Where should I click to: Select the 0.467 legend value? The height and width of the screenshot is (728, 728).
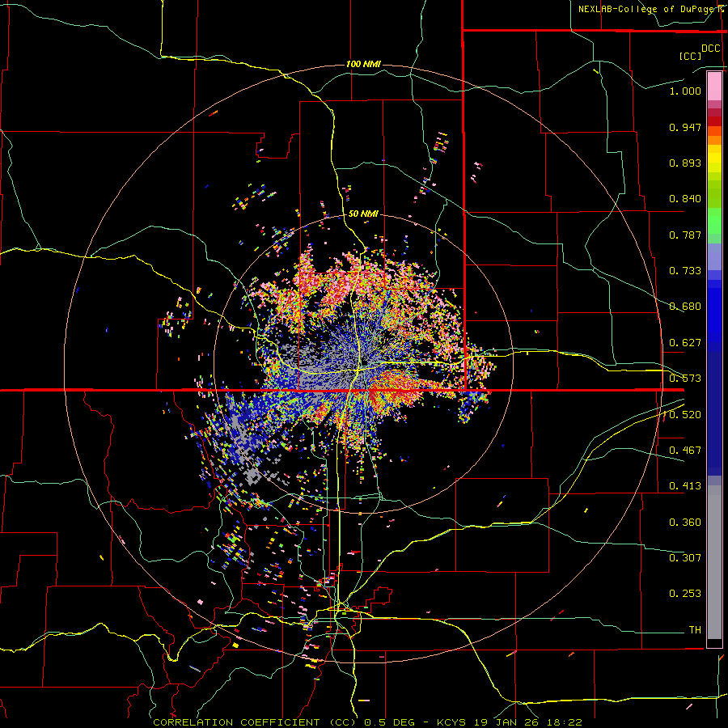point(685,451)
